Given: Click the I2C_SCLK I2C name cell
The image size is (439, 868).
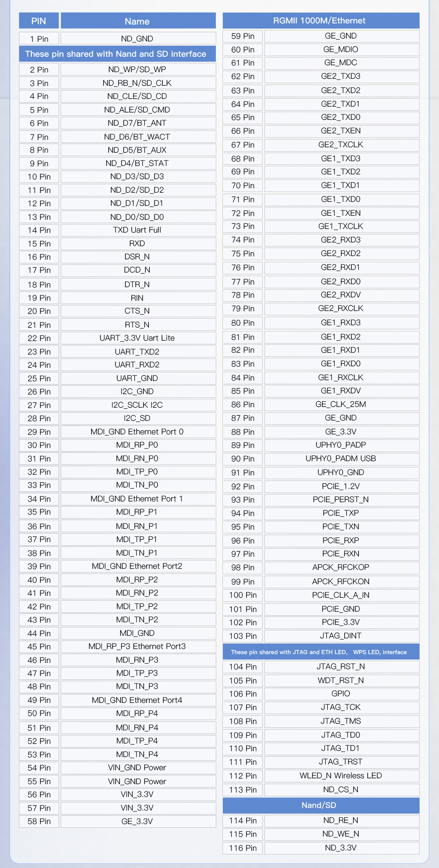Looking at the screenshot, I should [x=138, y=405].
